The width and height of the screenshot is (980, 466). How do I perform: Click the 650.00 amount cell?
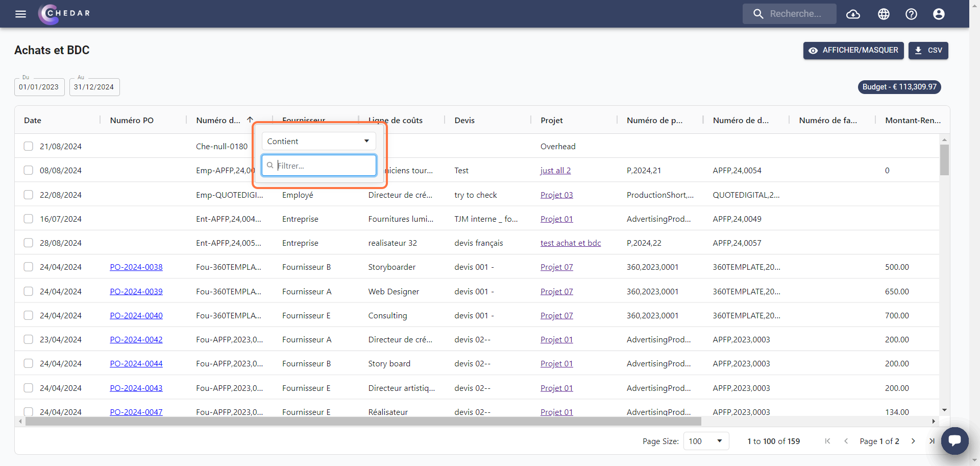pyautogui.click(x=897, y=291)
